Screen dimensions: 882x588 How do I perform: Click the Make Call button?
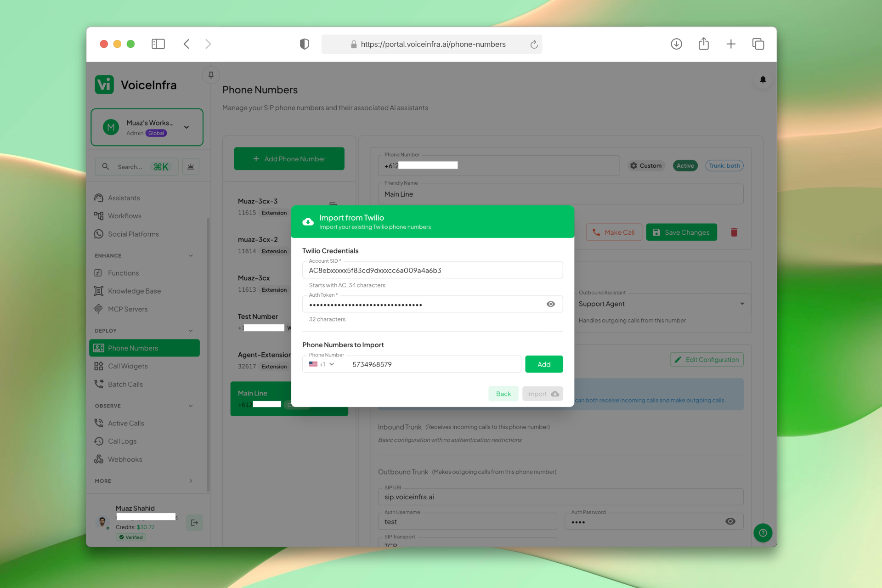[x=614, y=232]
